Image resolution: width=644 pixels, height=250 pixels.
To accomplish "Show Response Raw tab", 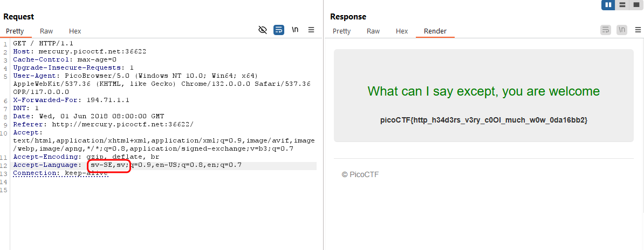I will 373,31.
